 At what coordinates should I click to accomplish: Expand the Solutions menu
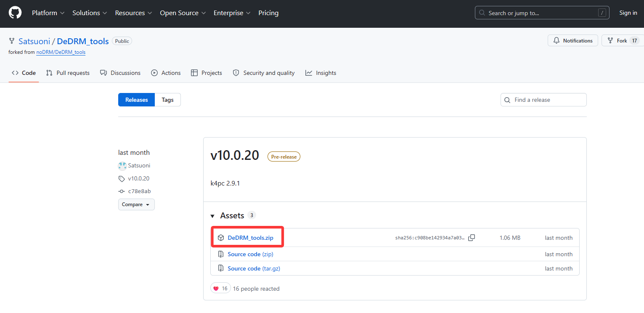tap(90, 13)
